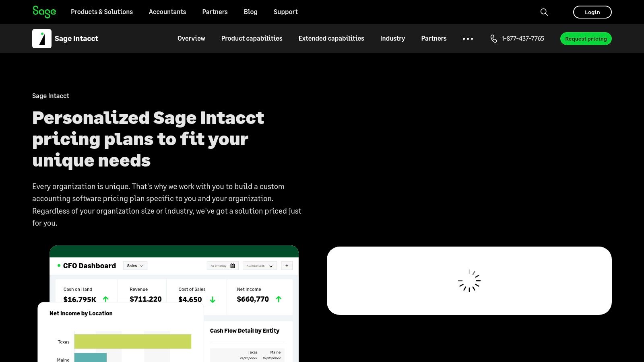Open the calendar icon beside 'As of today'
The width and height of the screenshot is (644, 362).
click(233, 265)
